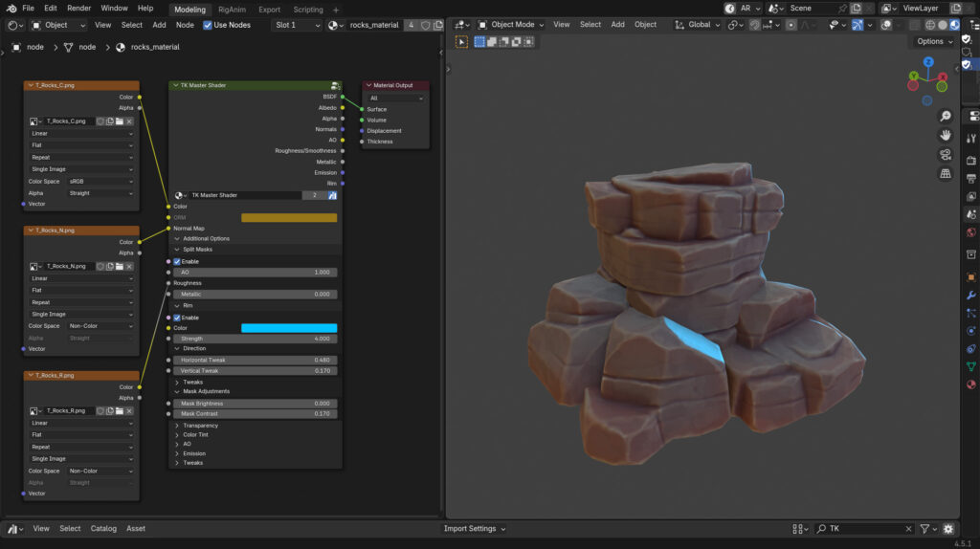The width and height of the screenshot is (980, 549).
Task: Open the Options button in viewport
Action: click(x=934, y=41)
